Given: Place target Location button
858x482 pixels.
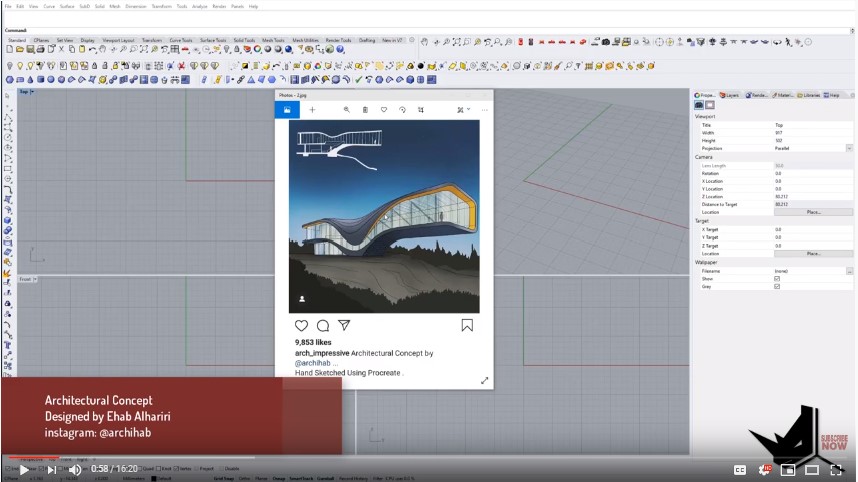Looking at the screenshot, I should click(813, 253).
